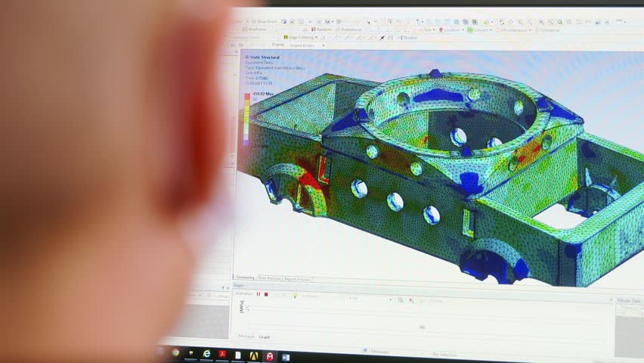
Task: Activate the Zoom tool magnifier icon
Action: tap(520, 22)
